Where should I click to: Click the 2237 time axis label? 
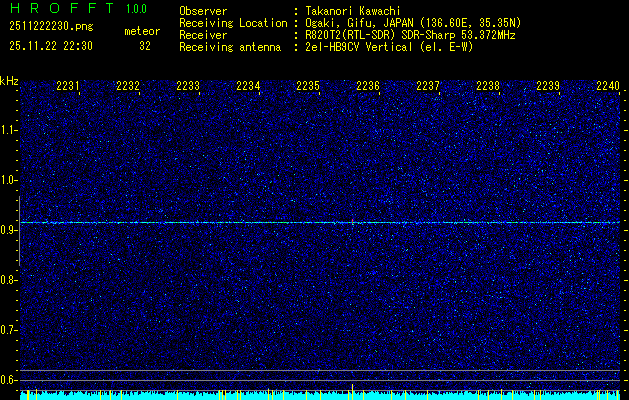pyautogui.click(x=428, y=86)
